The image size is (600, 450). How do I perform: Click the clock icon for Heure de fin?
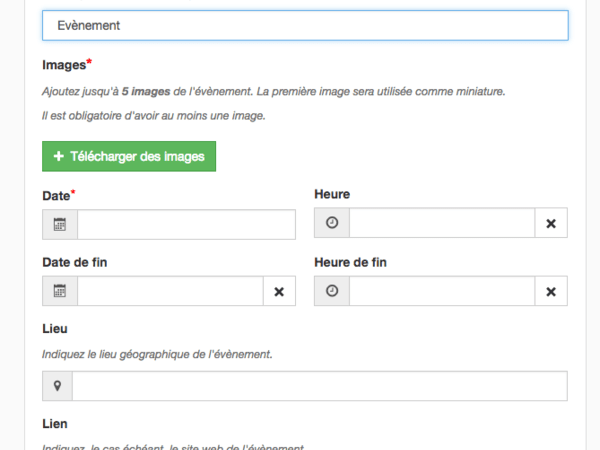332,291
